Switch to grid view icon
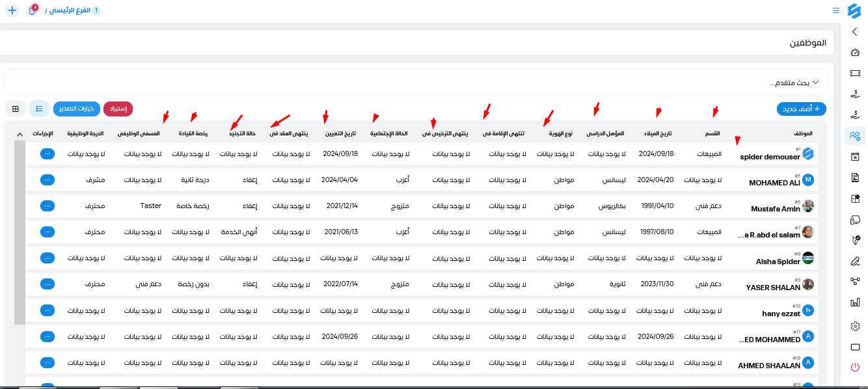Image resolution: width=868 pixels, height=389 pixels. coord(16,109)
